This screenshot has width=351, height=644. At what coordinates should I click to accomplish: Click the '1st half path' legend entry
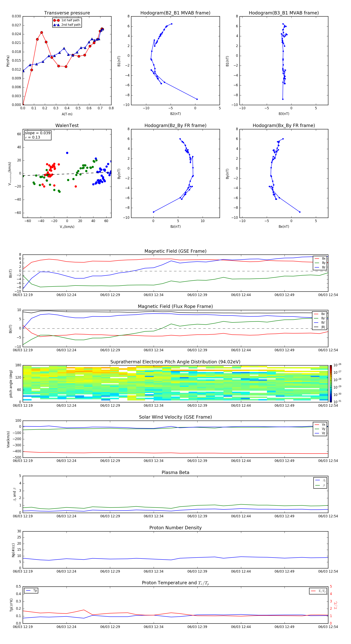pos(67,20)
